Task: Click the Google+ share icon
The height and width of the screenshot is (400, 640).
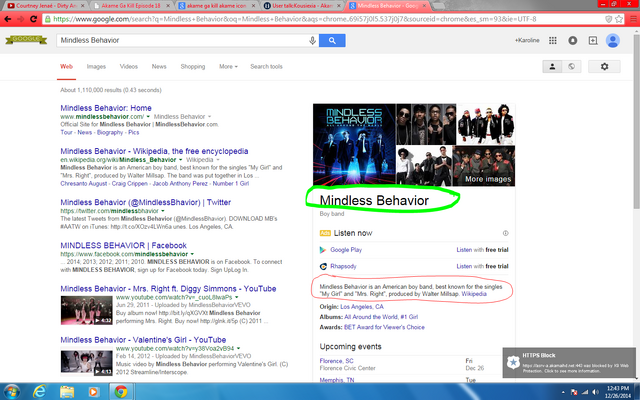Action: coord(593,40)
